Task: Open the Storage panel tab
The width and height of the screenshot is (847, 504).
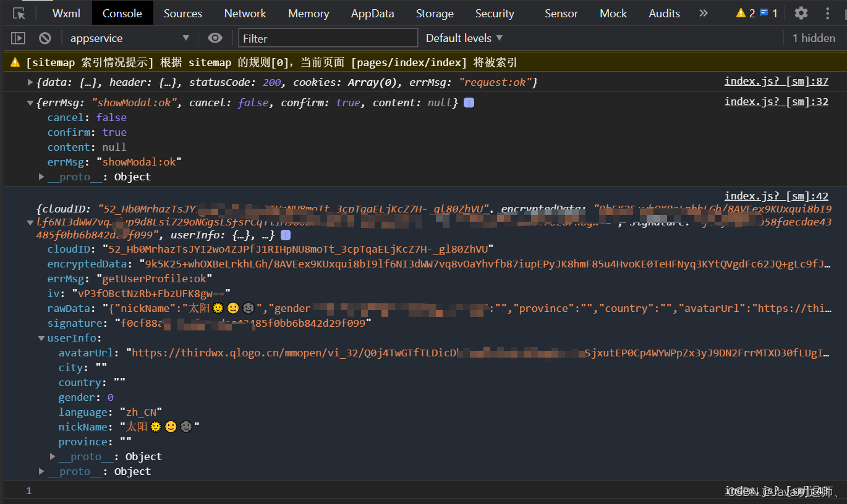Action: pyautogui.click(x=434, y=12)
